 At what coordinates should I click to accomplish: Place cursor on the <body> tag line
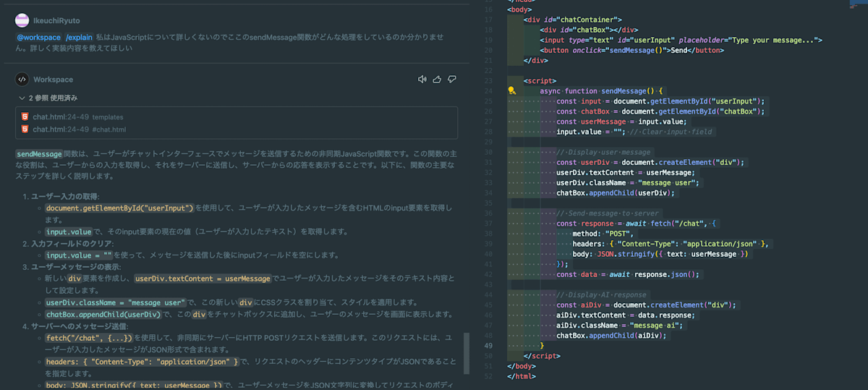(519, 9)
